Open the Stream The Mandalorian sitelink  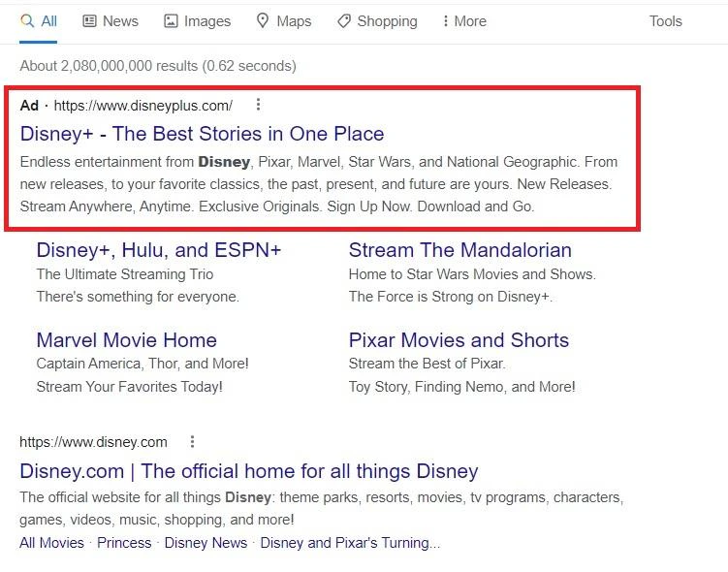click(460, 250)
